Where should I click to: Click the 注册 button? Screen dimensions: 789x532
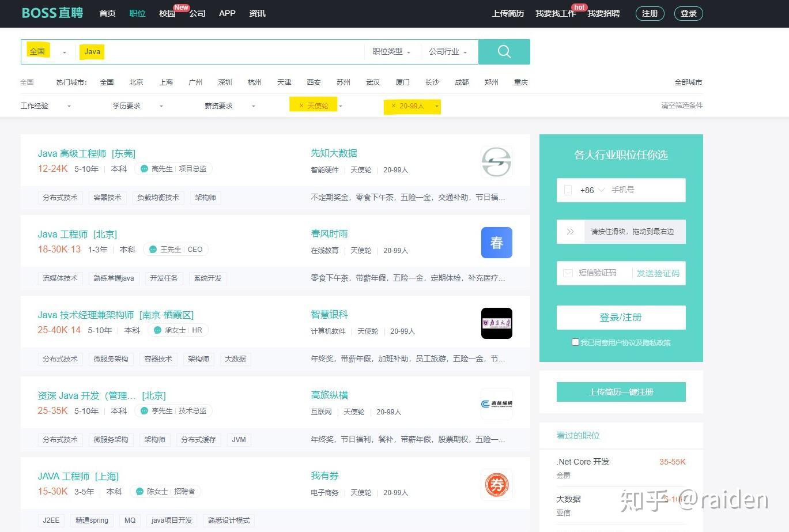tap(650, 13)
